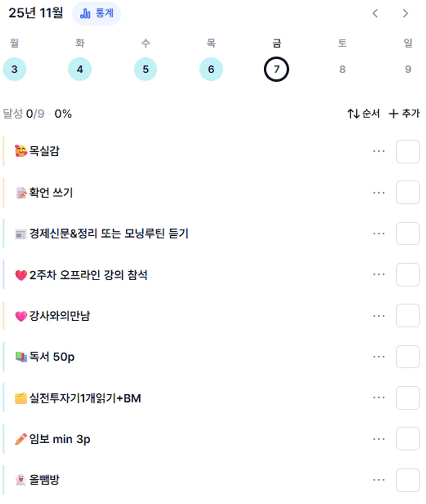Select the highlighted Thursday 6 circle
Viewport: 426px width, 504px height.
pos(211,69)
